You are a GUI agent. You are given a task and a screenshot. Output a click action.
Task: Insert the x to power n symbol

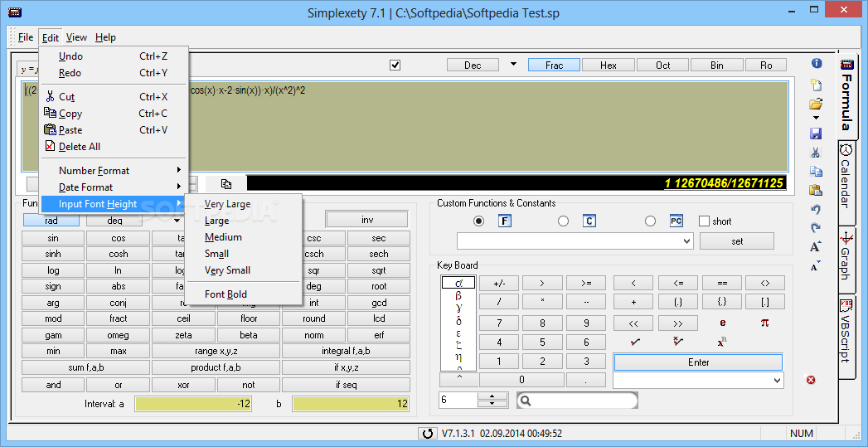click(x=722, y=342)
